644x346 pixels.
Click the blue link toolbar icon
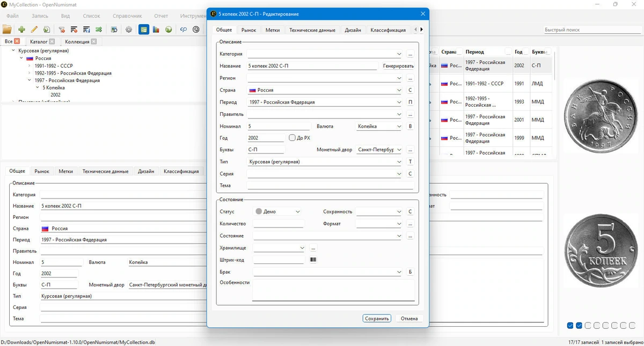(184, 30)
